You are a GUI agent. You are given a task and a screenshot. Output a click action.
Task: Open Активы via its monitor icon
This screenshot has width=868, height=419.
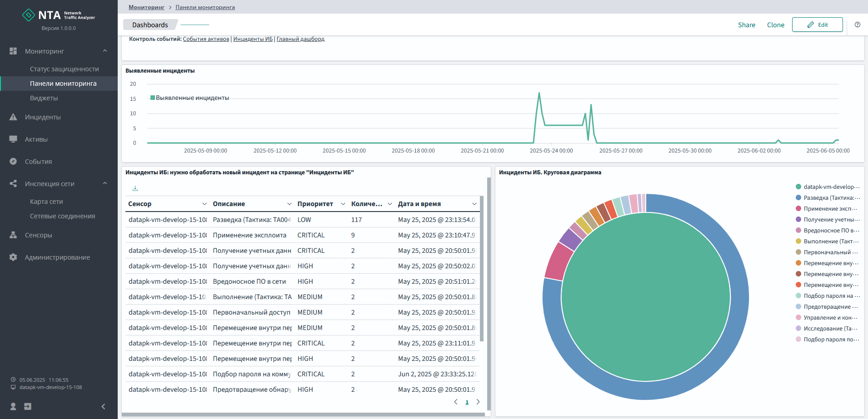point(13,139)
